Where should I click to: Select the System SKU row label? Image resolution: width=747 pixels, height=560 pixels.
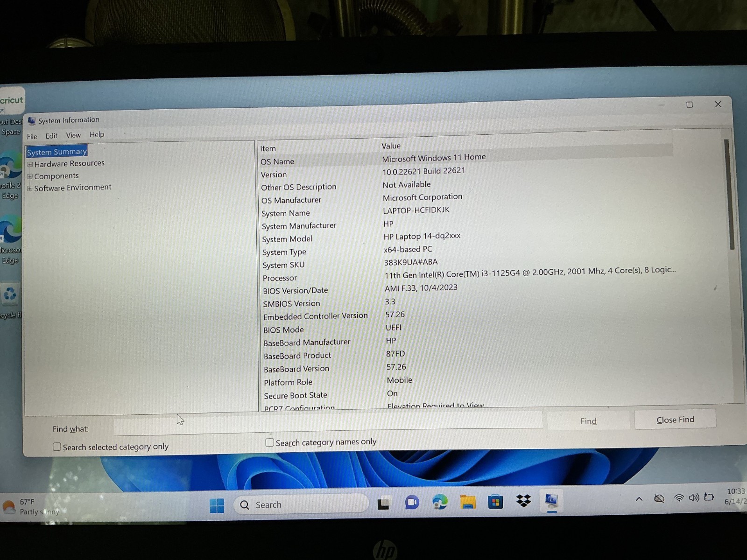283,265
